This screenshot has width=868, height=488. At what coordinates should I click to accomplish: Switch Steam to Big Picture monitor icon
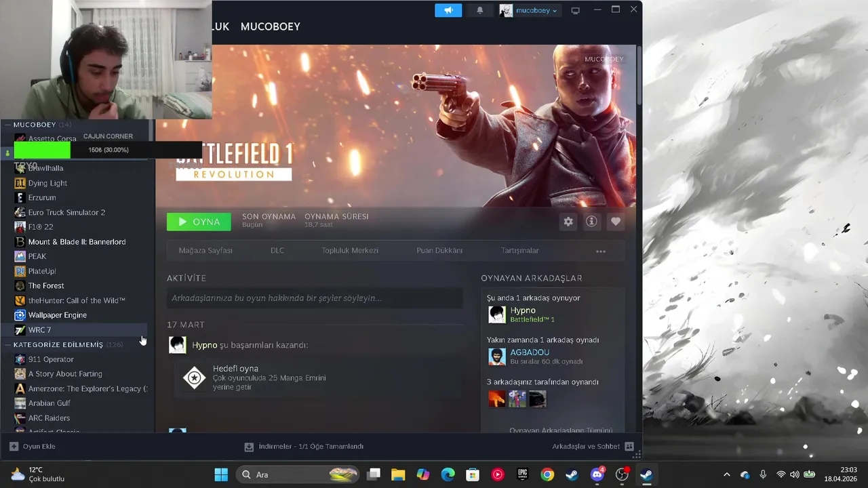(575, 10)
